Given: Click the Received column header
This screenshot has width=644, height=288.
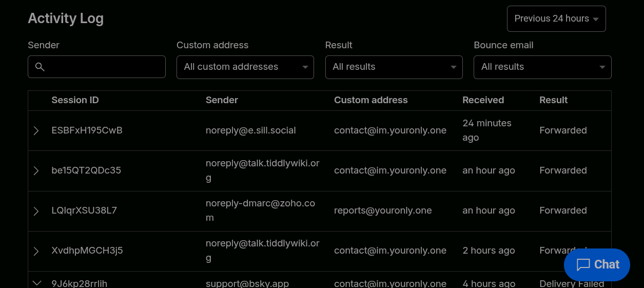Looking at the screenshot, I should tap(483, 100).
